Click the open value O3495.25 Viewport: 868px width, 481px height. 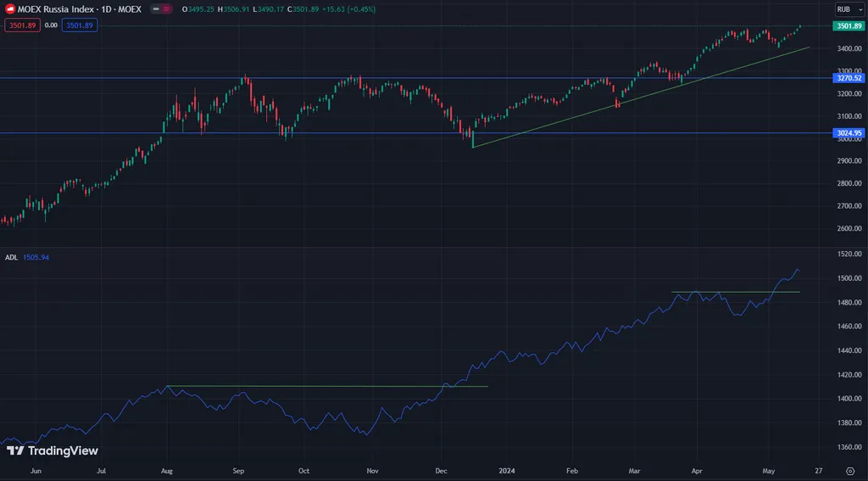(198, 9)
